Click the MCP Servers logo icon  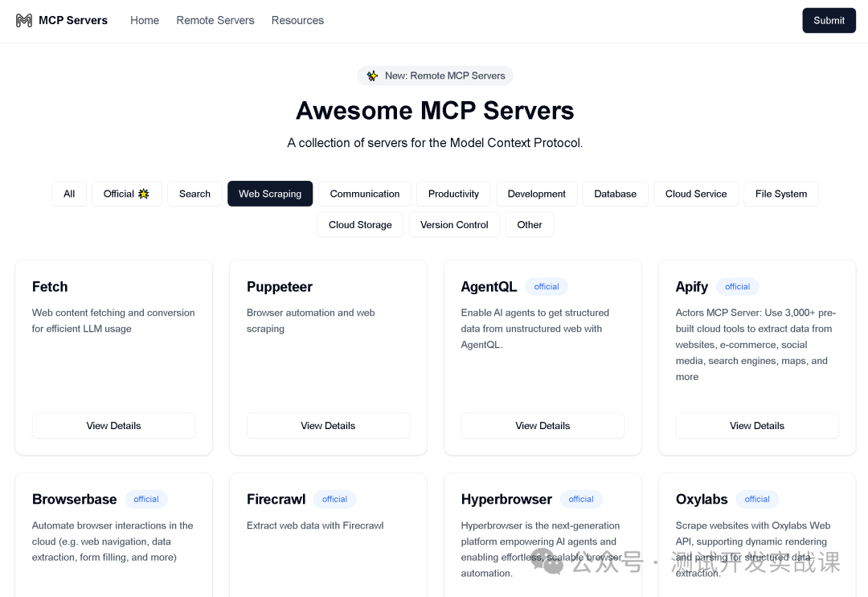24,20
